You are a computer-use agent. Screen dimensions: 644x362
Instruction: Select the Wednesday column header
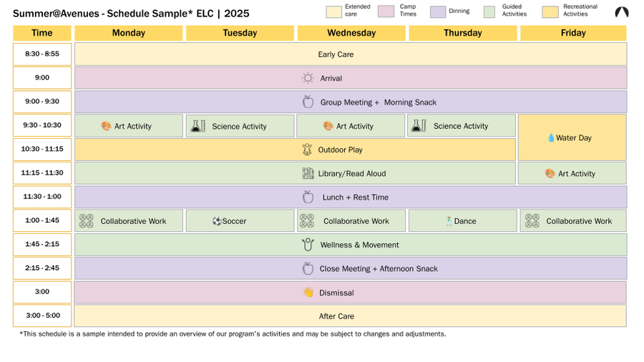[x=351, y=33]
